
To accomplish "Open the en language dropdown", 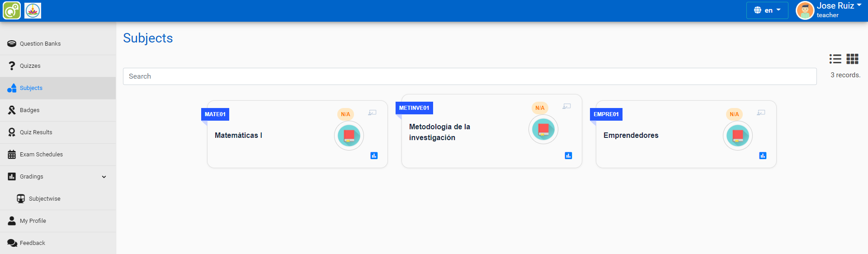I will pos(767,10).
